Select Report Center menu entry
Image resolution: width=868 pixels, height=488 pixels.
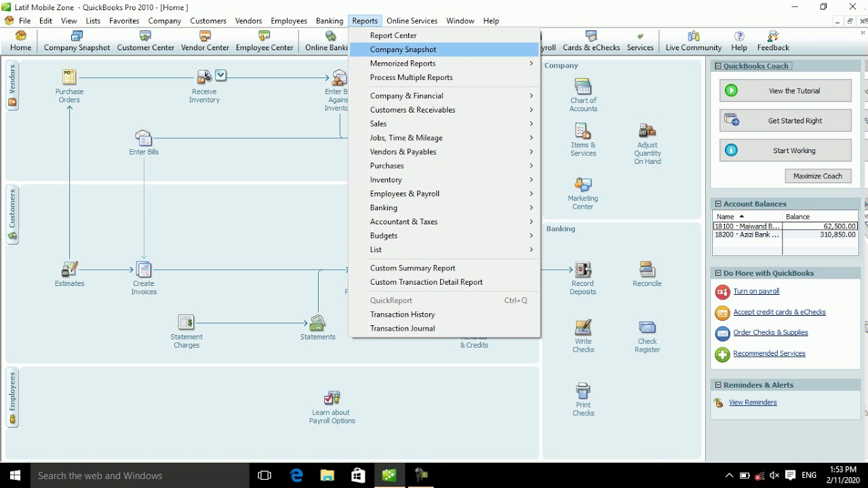point(445,35)
